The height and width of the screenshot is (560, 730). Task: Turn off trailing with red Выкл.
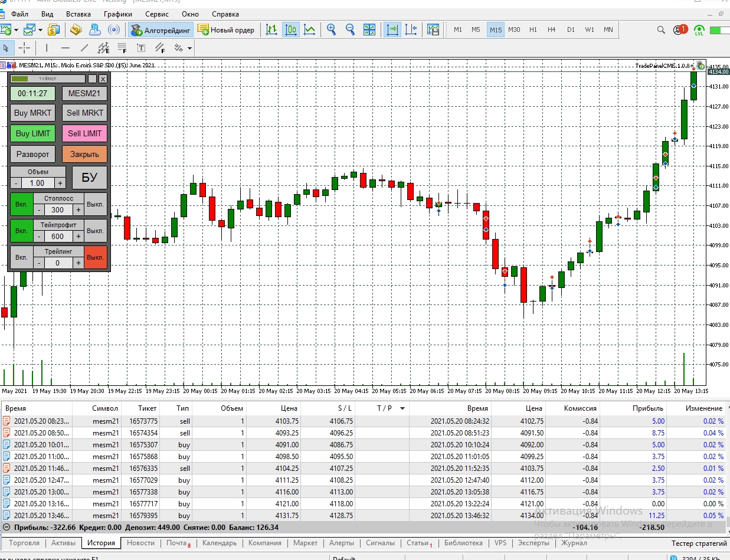[95, 257]
